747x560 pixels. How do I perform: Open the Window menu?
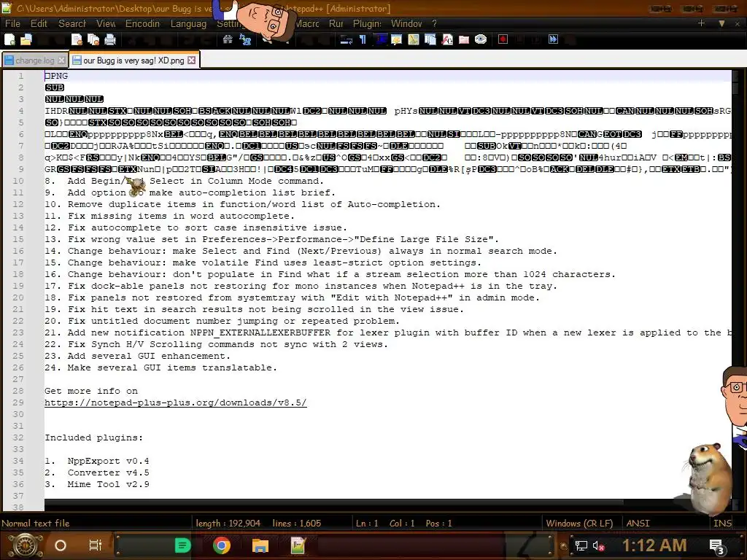click(x=406, y=23)
